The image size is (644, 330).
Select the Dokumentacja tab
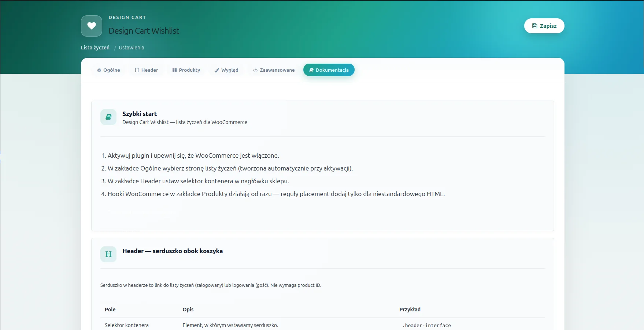[x=329, y=70]
